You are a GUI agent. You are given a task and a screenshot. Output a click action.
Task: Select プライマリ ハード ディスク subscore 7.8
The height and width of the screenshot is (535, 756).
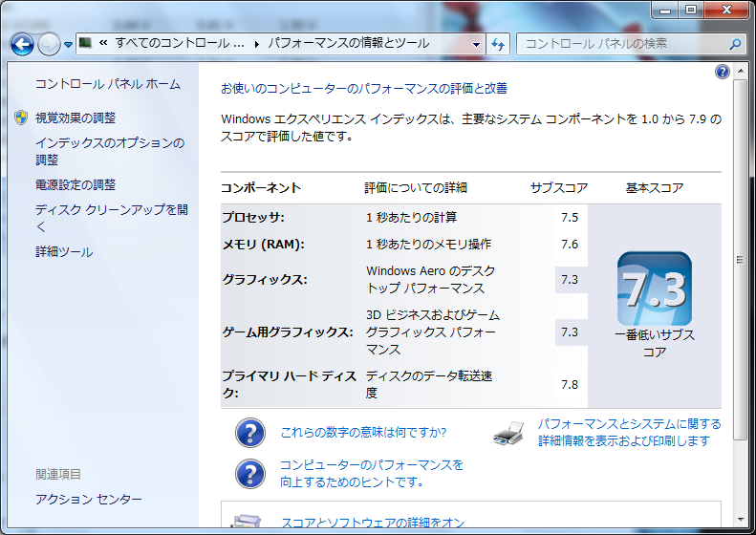pos(570,385)
